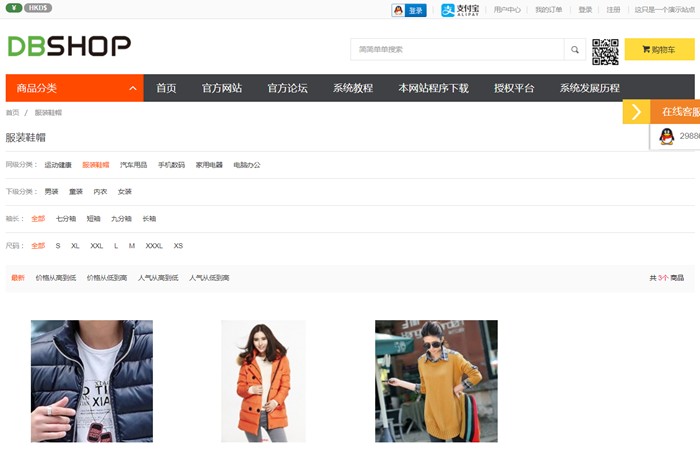The image size is (700, 453).
Task: Open the QR code icon
Action: point(605,50)
